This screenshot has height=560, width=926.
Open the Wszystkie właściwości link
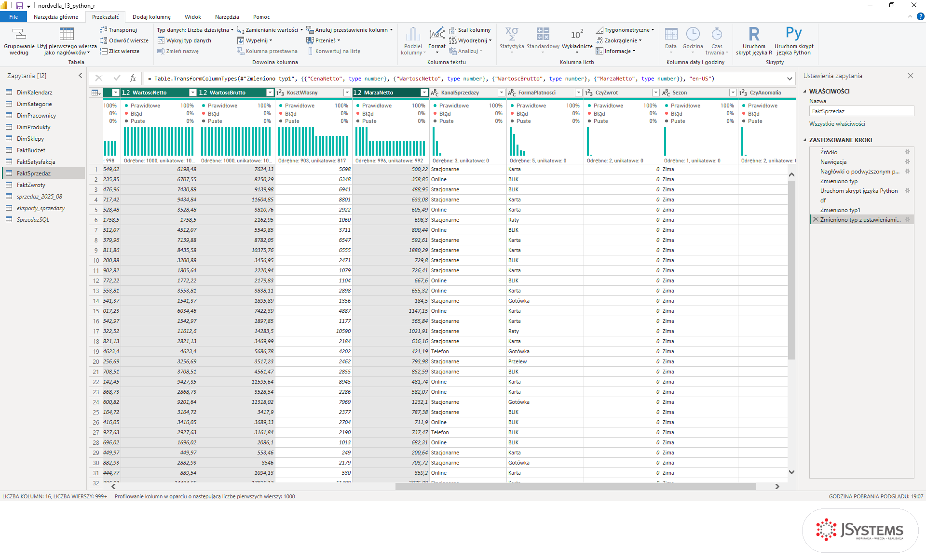[x=837, y=124]
